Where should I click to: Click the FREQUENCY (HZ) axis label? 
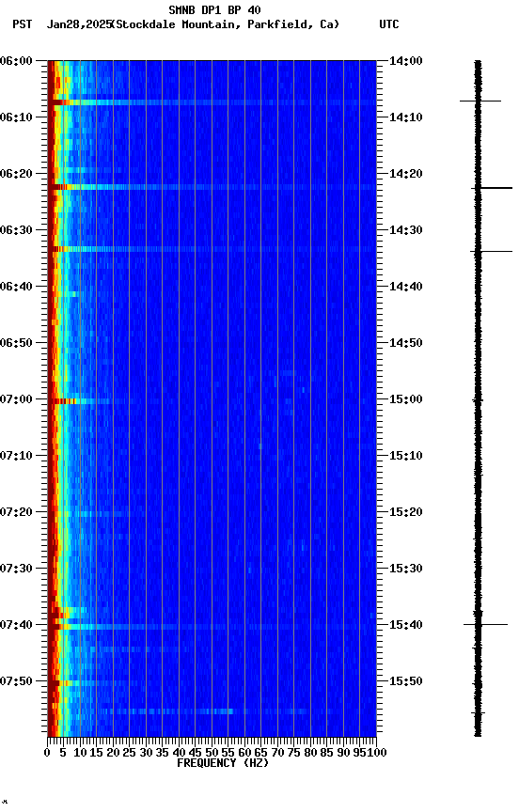[223, 763]
